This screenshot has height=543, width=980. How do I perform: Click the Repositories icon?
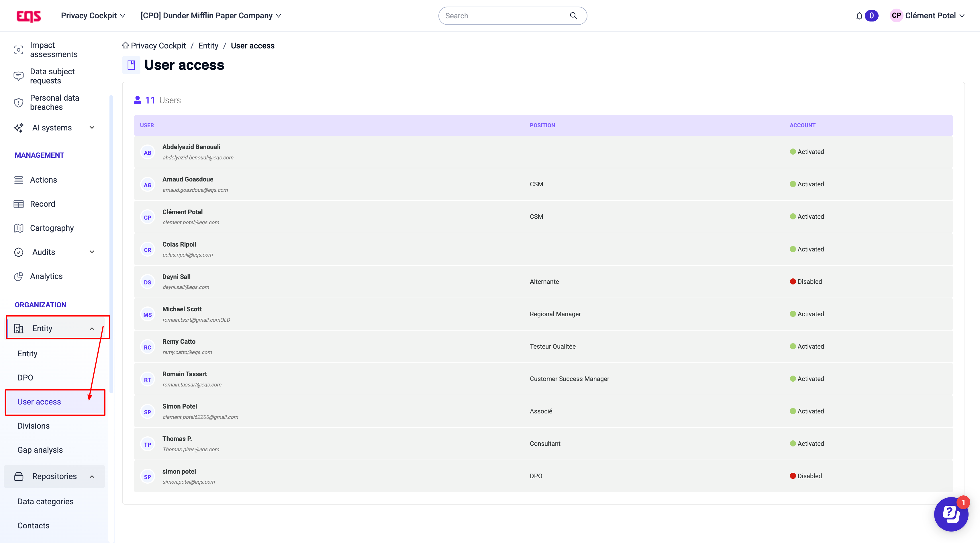(x=18, y=476)
